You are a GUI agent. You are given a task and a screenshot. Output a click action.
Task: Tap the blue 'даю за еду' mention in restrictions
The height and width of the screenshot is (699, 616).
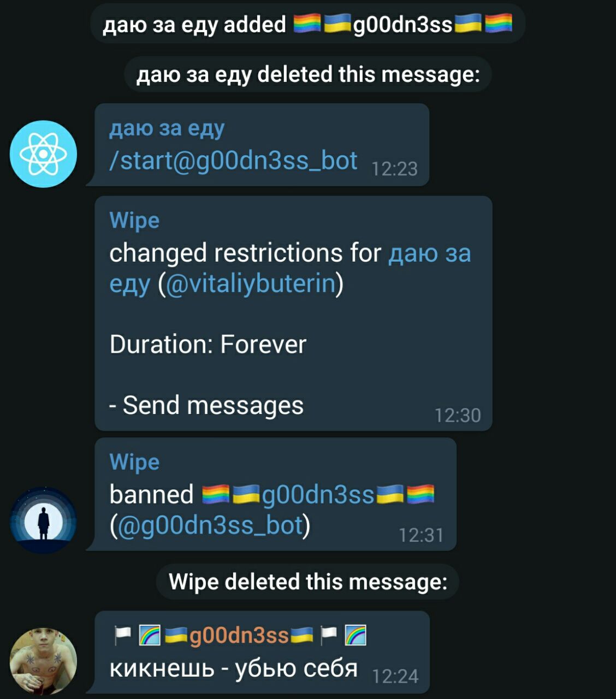[290, 268]
